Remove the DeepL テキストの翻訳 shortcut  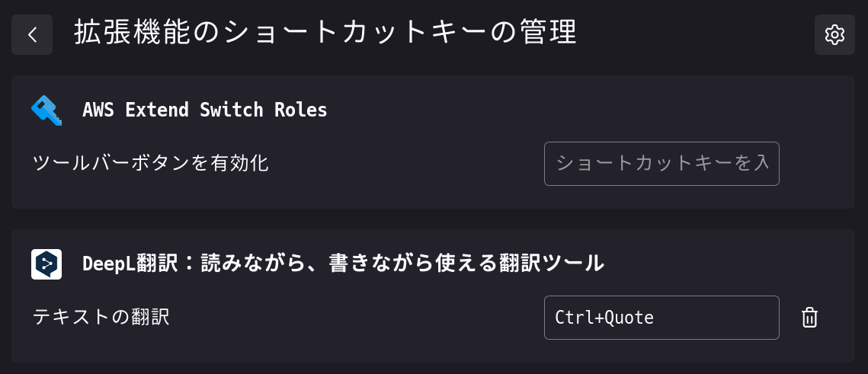point(809,318)
